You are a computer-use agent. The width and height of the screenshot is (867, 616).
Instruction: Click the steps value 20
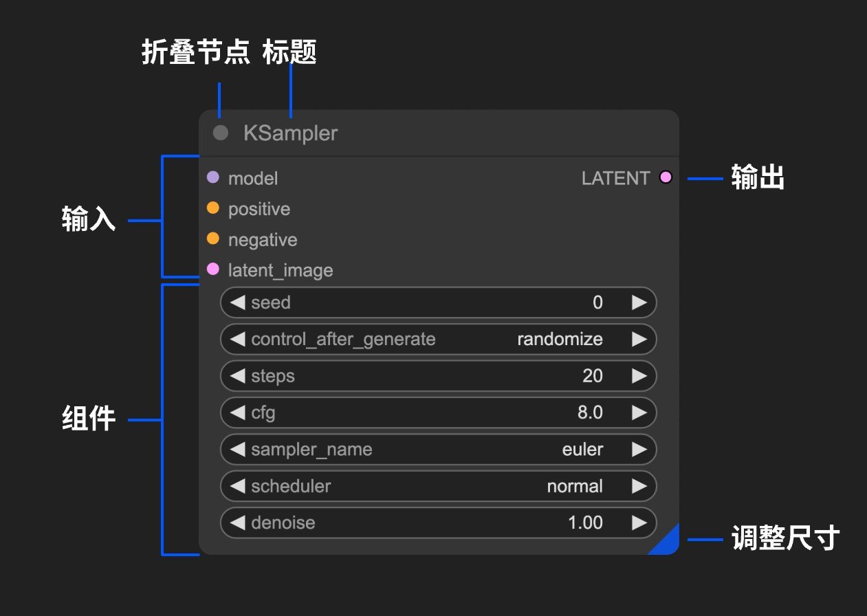click(593, 376)
